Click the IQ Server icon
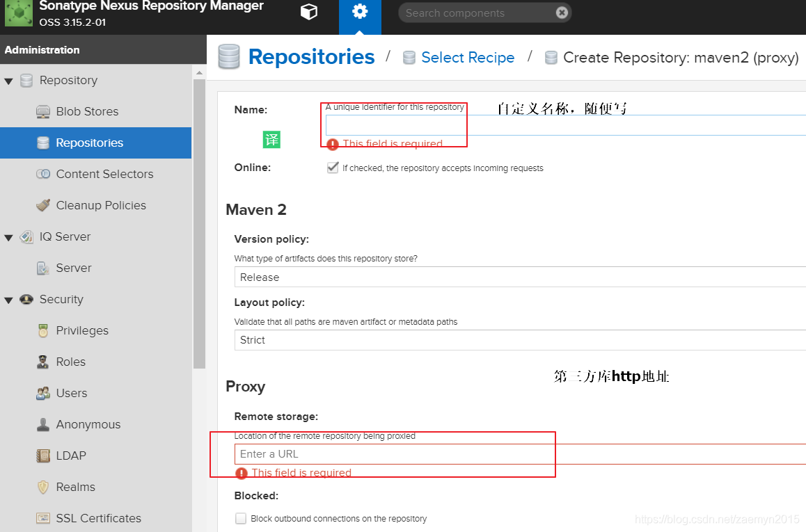Viewport: 806px width, 532px height. click(26, 236)
